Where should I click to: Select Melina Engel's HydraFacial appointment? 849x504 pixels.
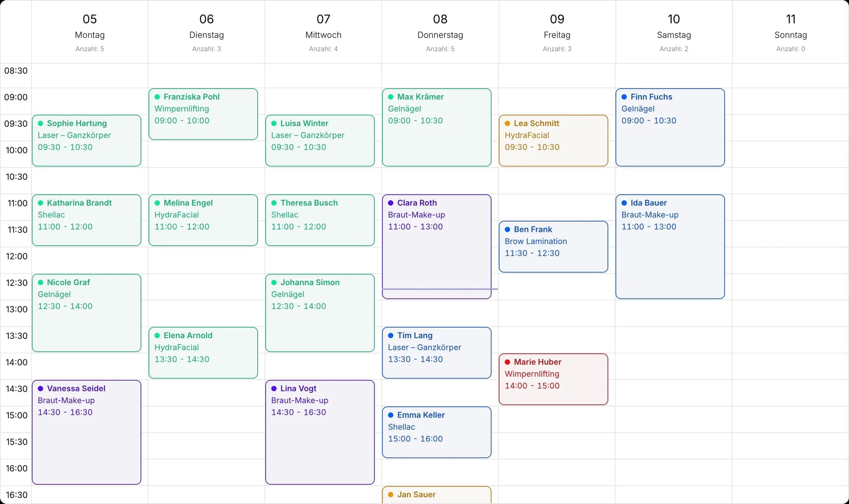click(x=203, y=220)
